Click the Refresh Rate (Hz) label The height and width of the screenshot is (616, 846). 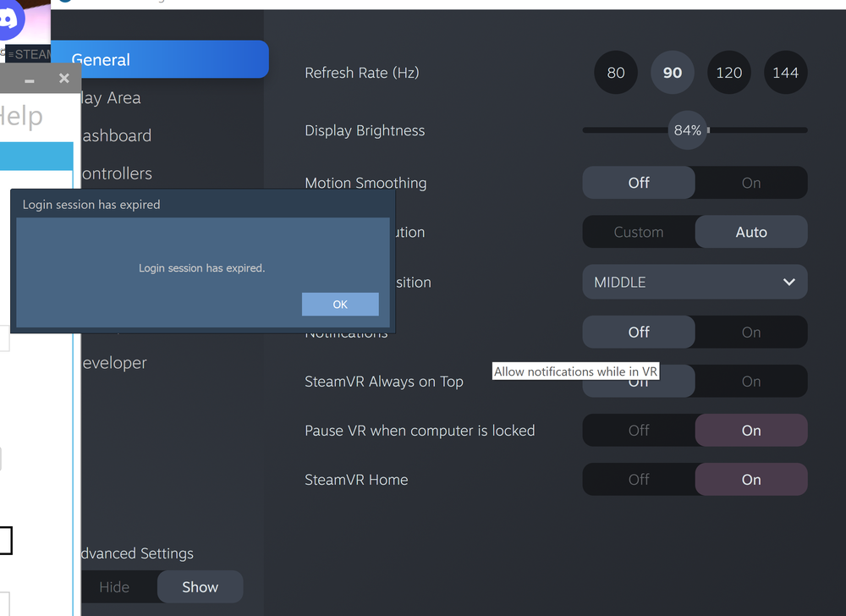point(361,72)
